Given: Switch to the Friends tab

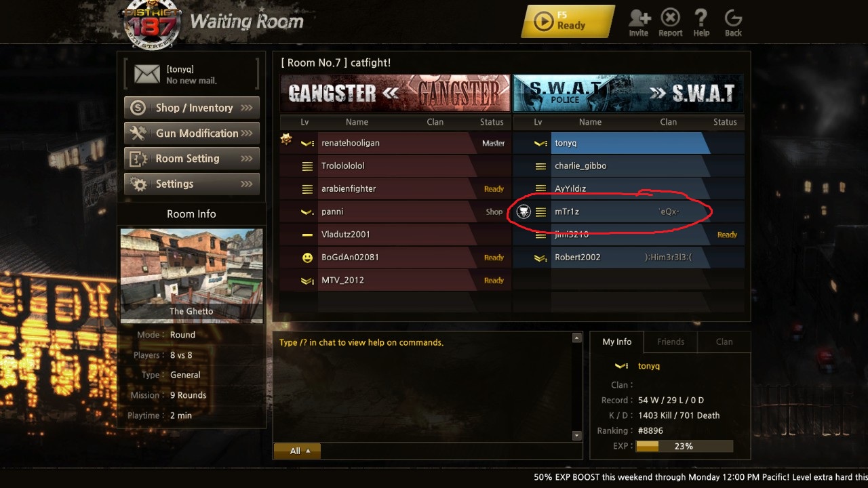Looking at the screenshot, I should click(671, 342).
